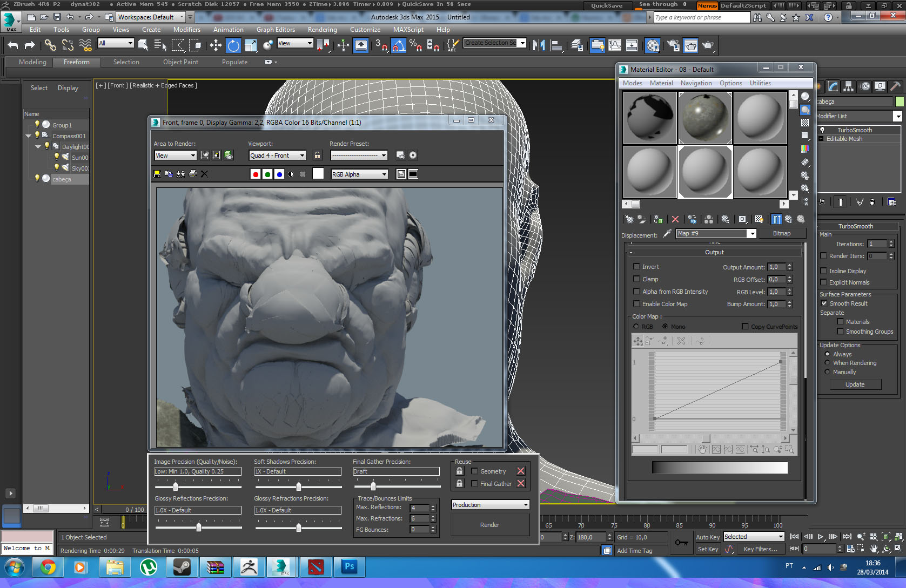
Task: Click the Bitmap map type button
Action: pyautogui.click(x=781, y=233)
